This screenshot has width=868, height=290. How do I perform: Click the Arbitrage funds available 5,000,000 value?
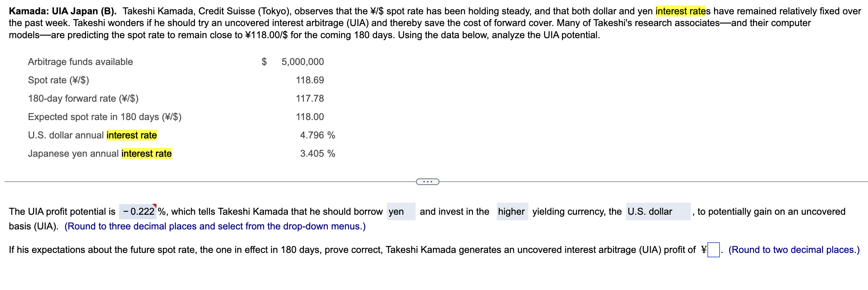(302, 62)
